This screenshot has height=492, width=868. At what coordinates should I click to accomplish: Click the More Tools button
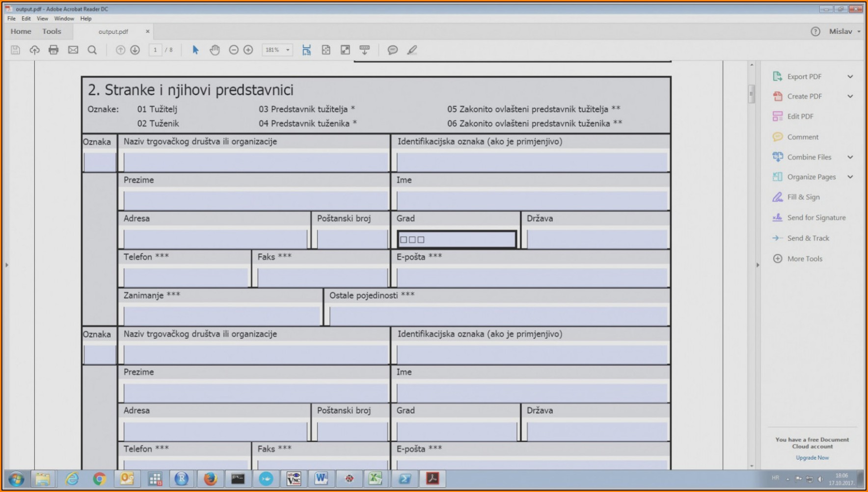coord(804,259)
